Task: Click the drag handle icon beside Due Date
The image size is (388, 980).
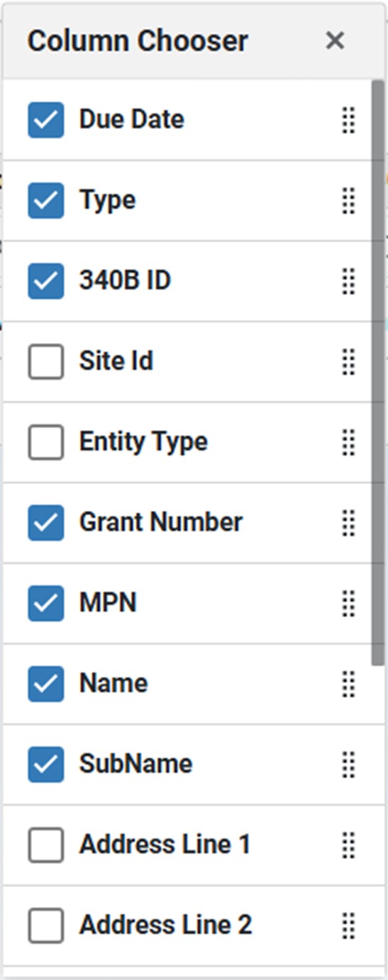Action: pyautogui.click(x=348, y=120)
